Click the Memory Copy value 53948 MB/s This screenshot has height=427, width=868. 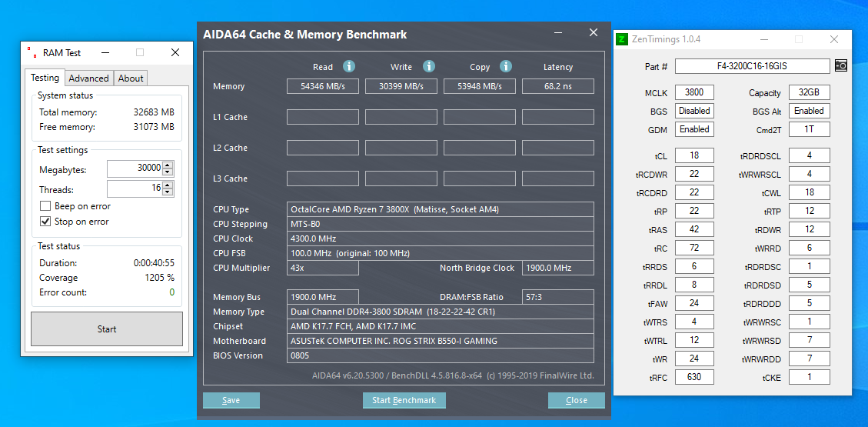tap(480, 86)
